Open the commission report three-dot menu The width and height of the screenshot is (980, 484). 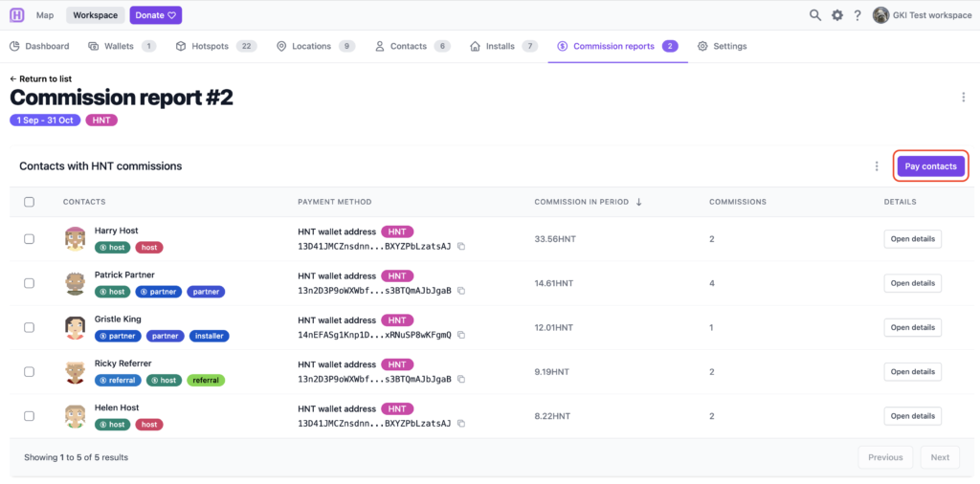[x=963, y=98]
